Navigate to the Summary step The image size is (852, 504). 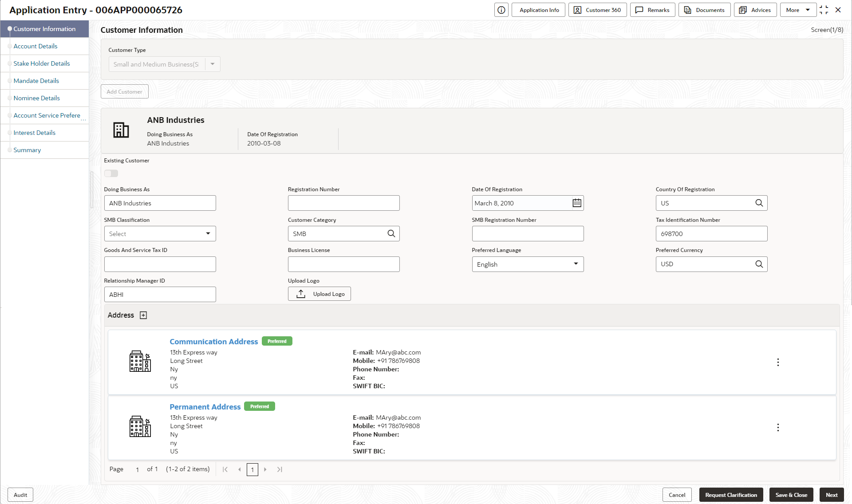pyautogui.click(x=27, y=150)
